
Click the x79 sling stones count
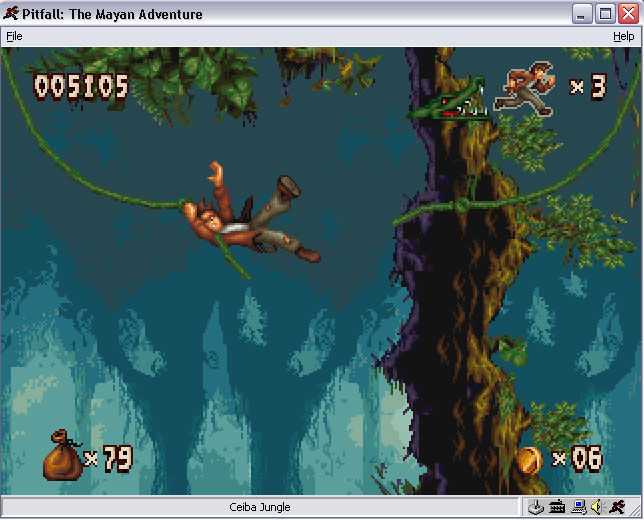(108, 459)
